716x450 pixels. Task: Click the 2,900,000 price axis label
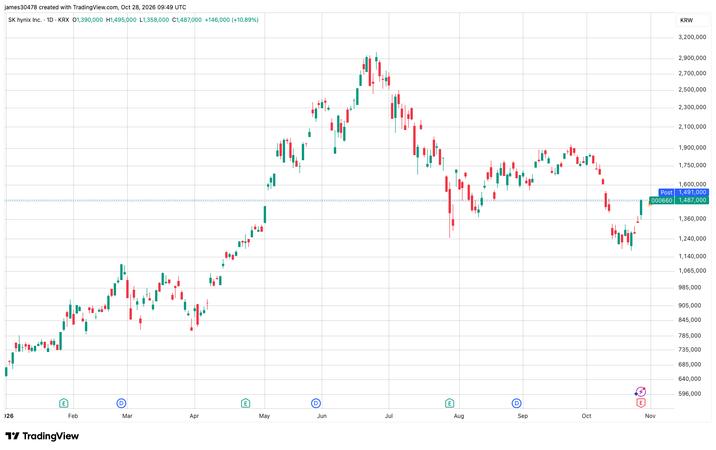point(692,58)
